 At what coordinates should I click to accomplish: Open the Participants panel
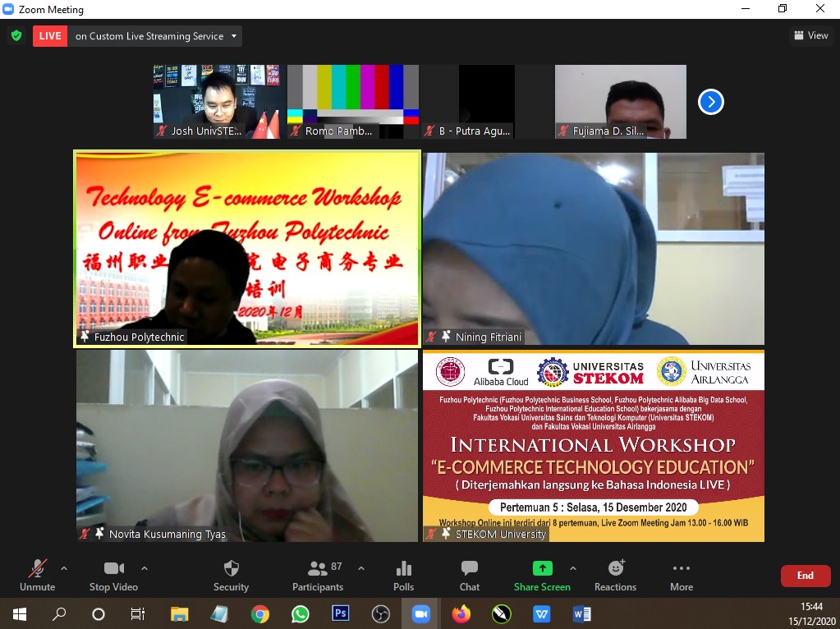[x=318, y=576]
